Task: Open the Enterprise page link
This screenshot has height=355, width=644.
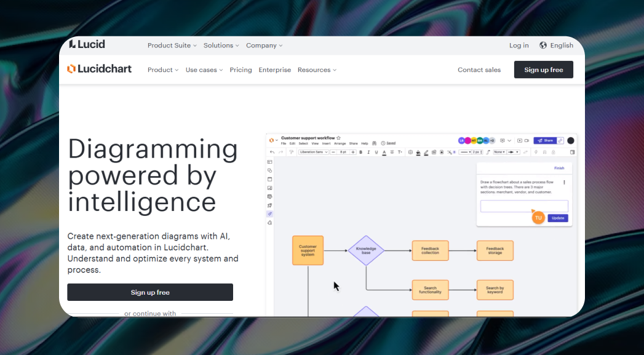Action: (x=275, y=70)
